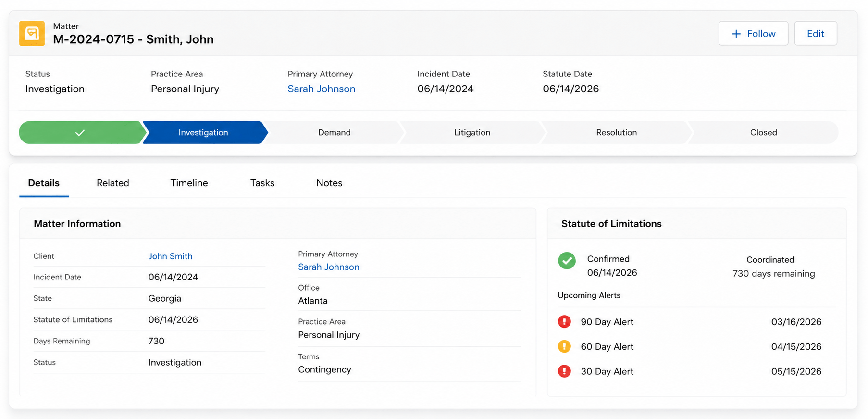
Task: Switch to the Related tab
Action: [113, 183]
